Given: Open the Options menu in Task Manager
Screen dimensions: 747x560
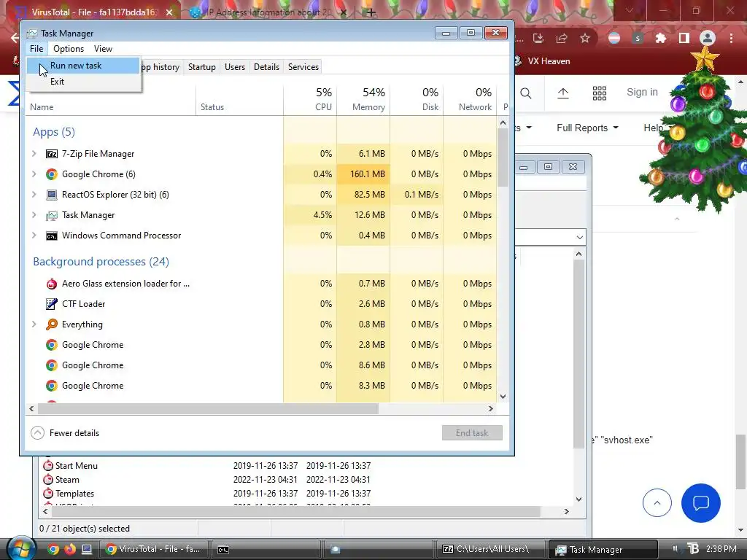Looking at the screenshot, I should pyautogui.click(x=68, y=49).
